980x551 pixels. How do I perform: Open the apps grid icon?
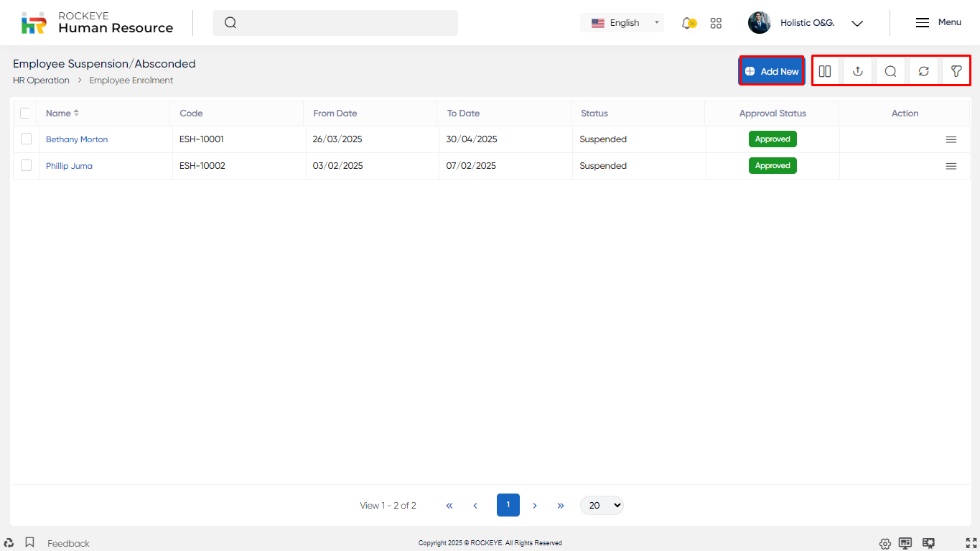click(716, 23)
